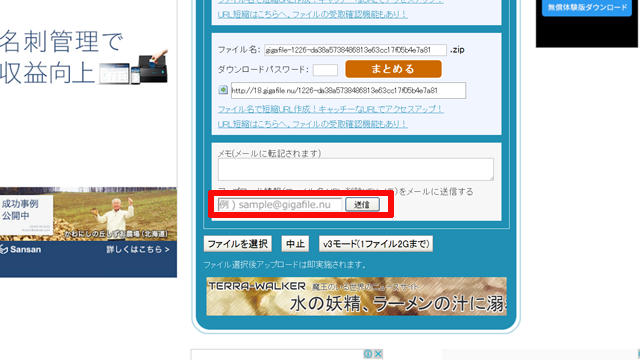Click the scanner image in 名刺管理 ad
Image resolution: width=640 pixels, height=360 pixels.
point(153,67)
